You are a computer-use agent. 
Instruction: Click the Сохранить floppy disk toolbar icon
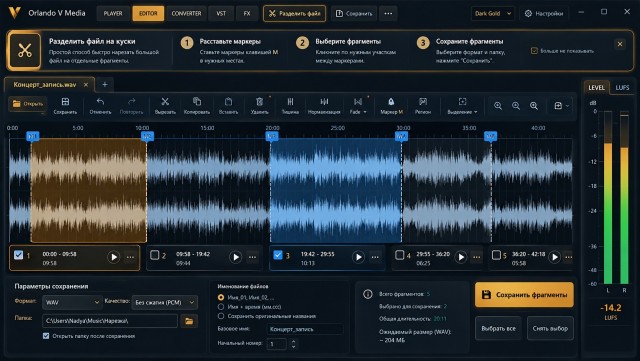pyautogui.click(x=65, y=102)
